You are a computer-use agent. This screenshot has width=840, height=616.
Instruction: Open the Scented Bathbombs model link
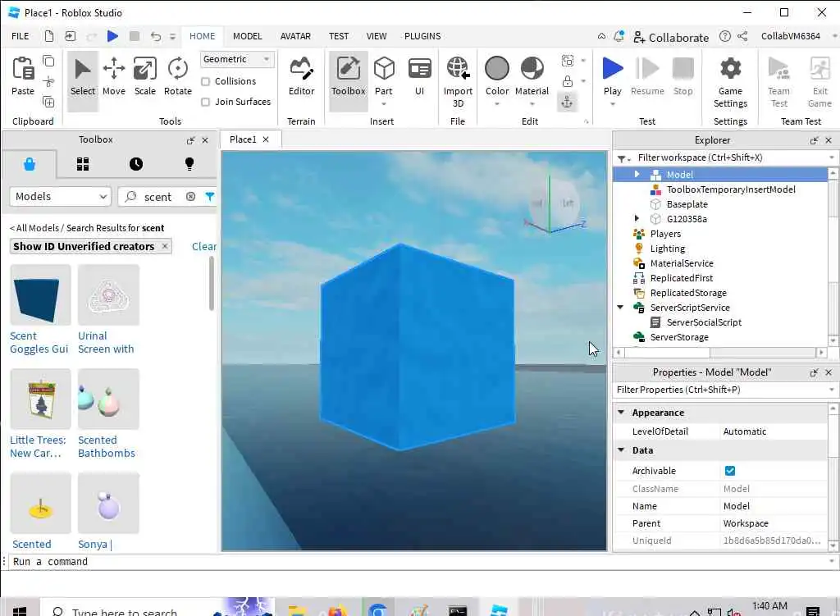click(106, 447)
